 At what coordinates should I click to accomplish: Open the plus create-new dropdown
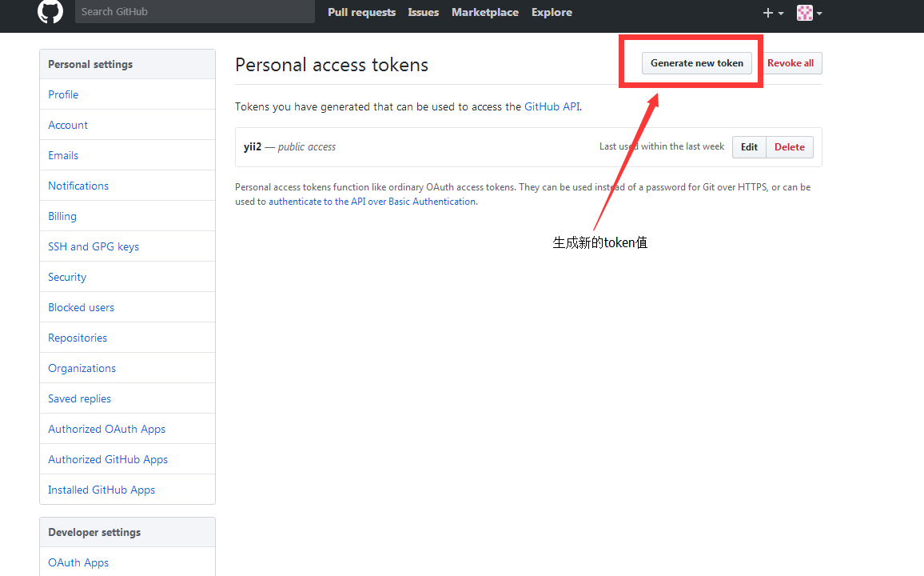click(773, 13)
